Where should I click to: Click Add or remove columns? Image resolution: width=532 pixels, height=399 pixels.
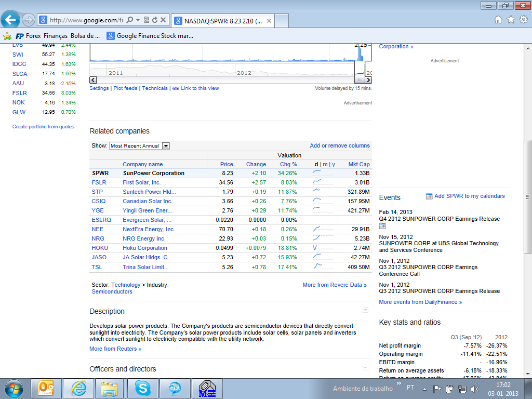[x=340, y=145]
